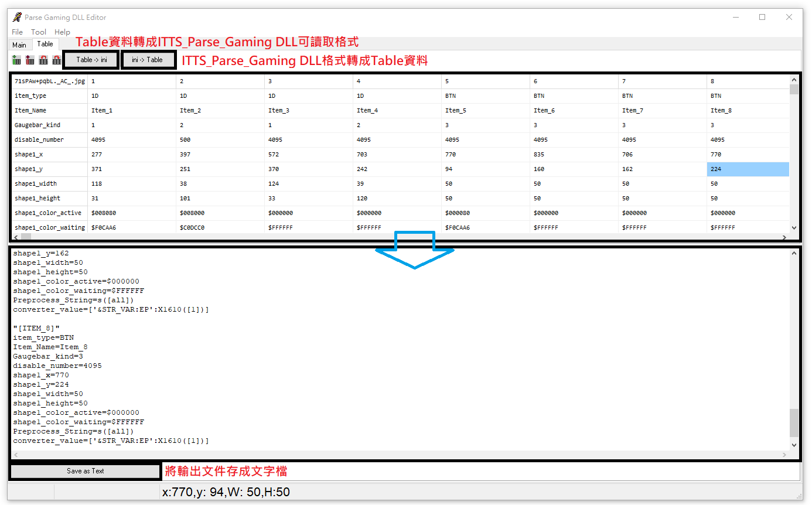This screenshot has height=505, width=812.
Task: Click the Item_6 cell
Action: pyautogui.click(x=575, y=111)
